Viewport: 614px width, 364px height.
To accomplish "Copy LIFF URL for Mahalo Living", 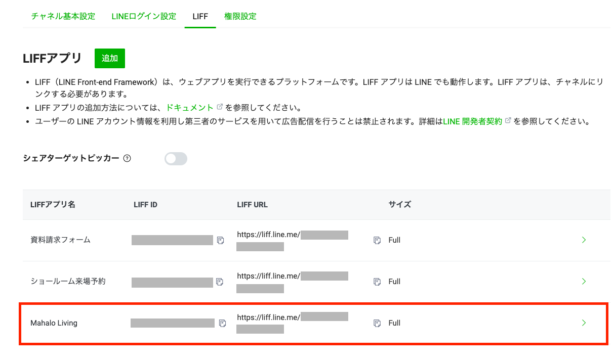I will (377, 323).
